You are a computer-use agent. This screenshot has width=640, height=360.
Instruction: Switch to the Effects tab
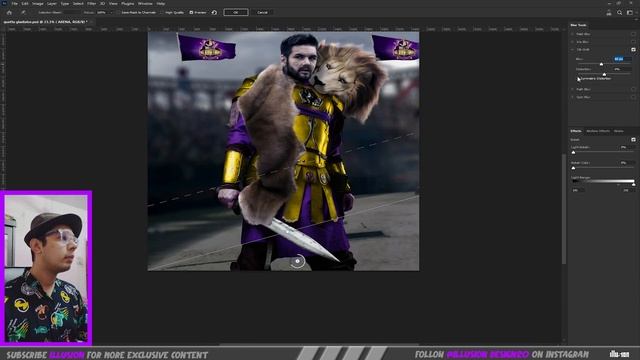(x=576, y=131)
